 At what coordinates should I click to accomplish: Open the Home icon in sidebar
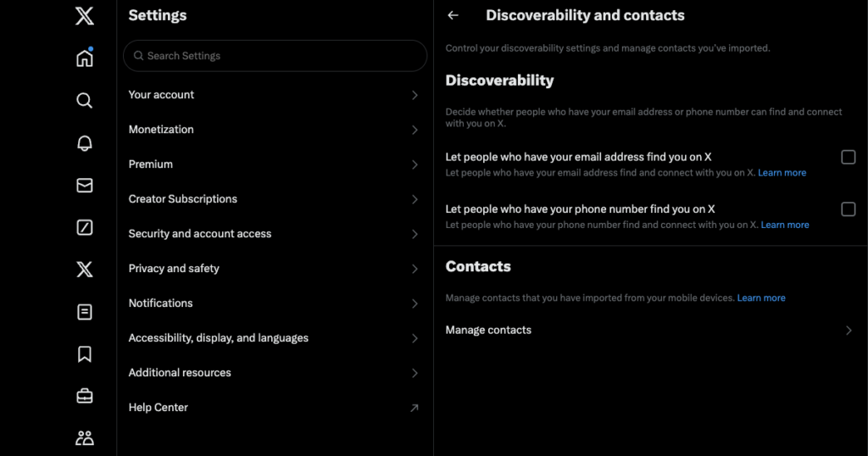[x=85, y=58]
